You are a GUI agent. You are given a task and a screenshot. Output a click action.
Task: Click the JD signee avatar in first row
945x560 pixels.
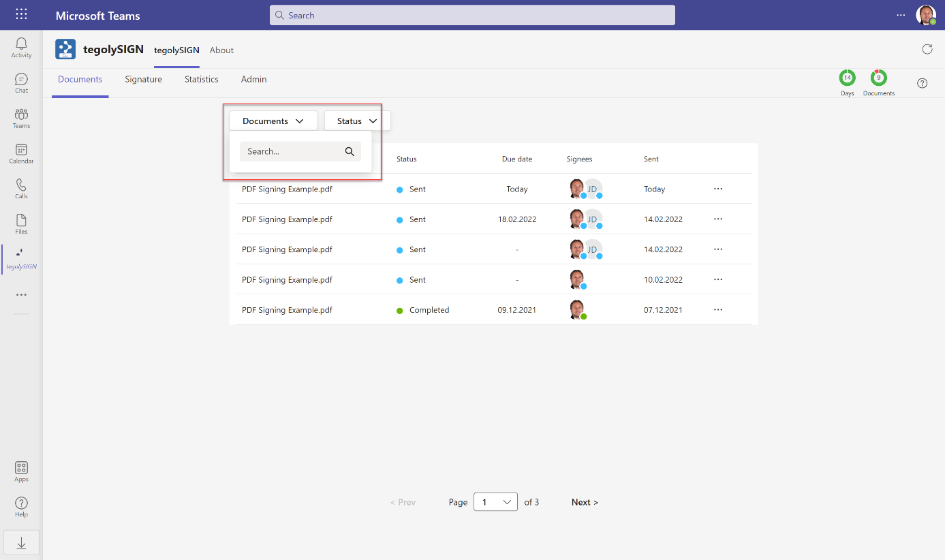point(593,189)
